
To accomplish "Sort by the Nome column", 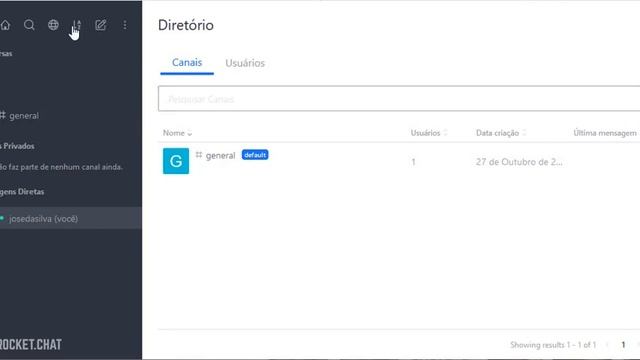I will point(177,133).
